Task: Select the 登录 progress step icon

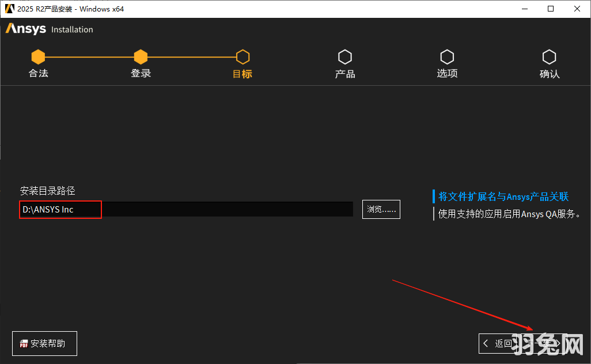Action: (x=141, y=56)
